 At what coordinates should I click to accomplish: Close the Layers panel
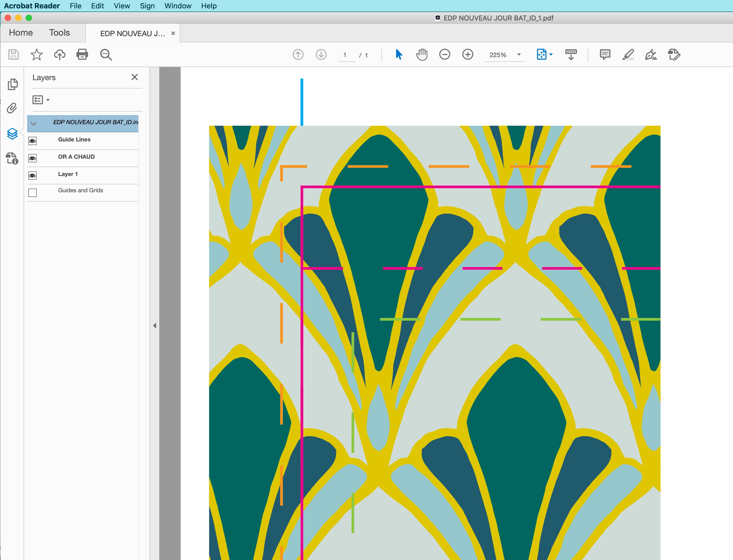click(135, 77)
